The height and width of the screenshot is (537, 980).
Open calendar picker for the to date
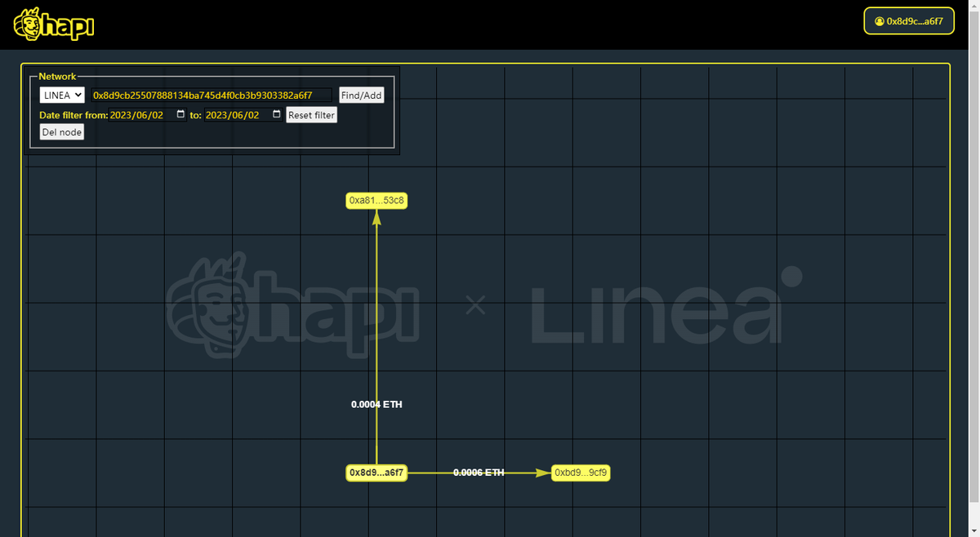(x=277, y=115)
